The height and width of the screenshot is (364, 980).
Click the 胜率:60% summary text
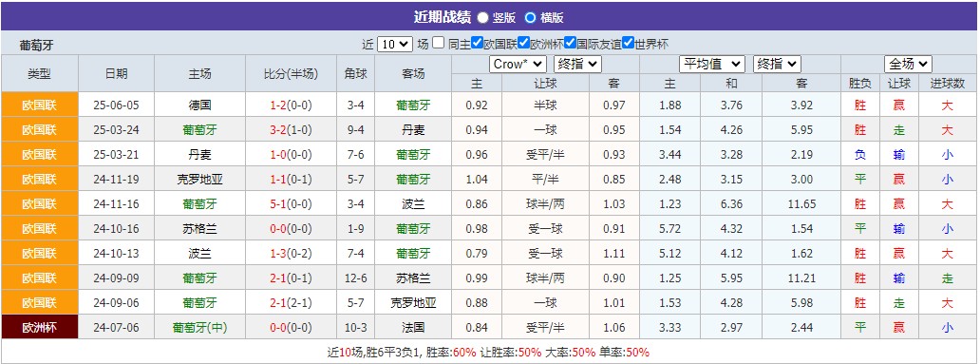[x=451, y=352]
